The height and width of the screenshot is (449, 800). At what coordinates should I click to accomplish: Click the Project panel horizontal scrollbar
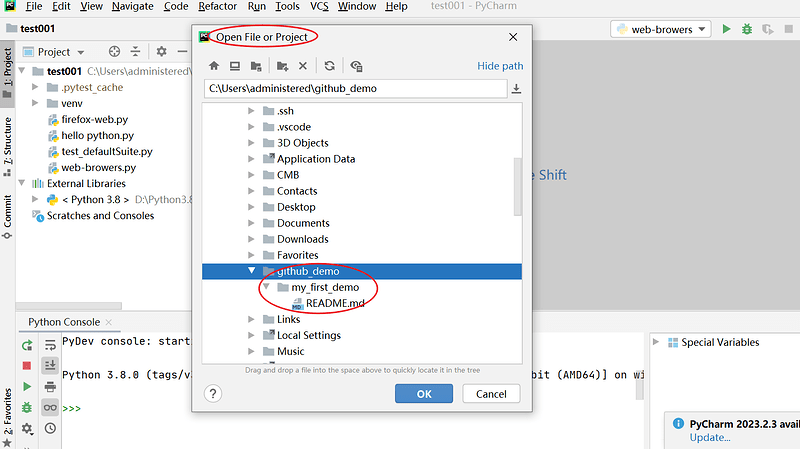[x=69, y=306]
